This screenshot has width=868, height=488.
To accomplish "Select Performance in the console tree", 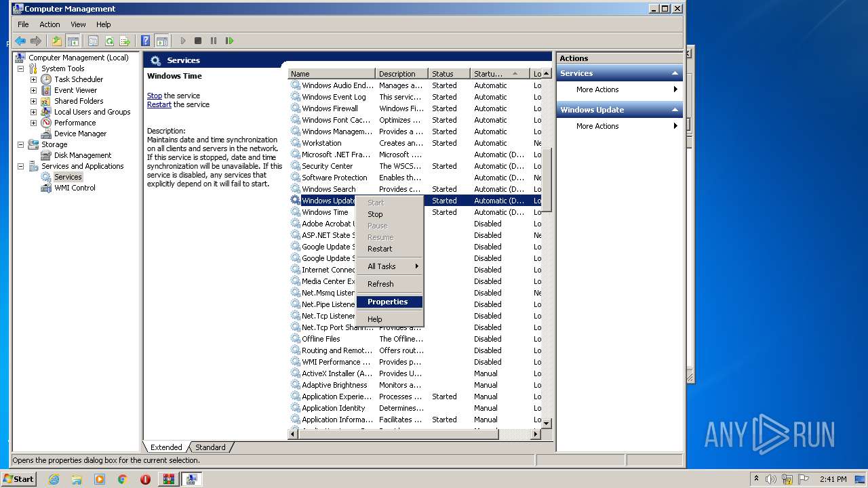I will tap(75, 123).
